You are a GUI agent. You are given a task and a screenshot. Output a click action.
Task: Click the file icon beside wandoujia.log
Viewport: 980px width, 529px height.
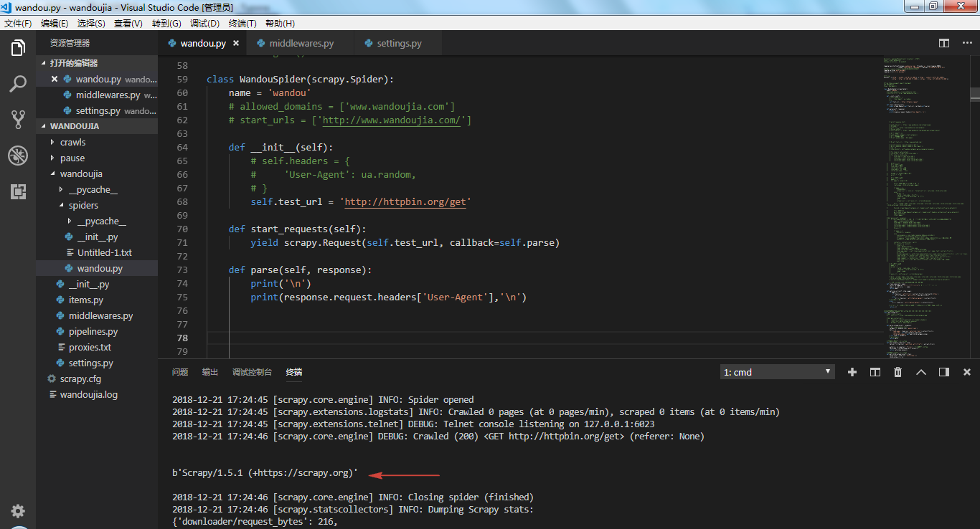tap(52, 394)
